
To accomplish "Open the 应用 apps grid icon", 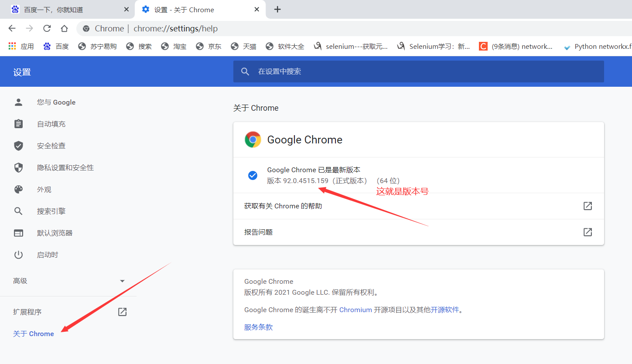I will [x=12, y=46].
